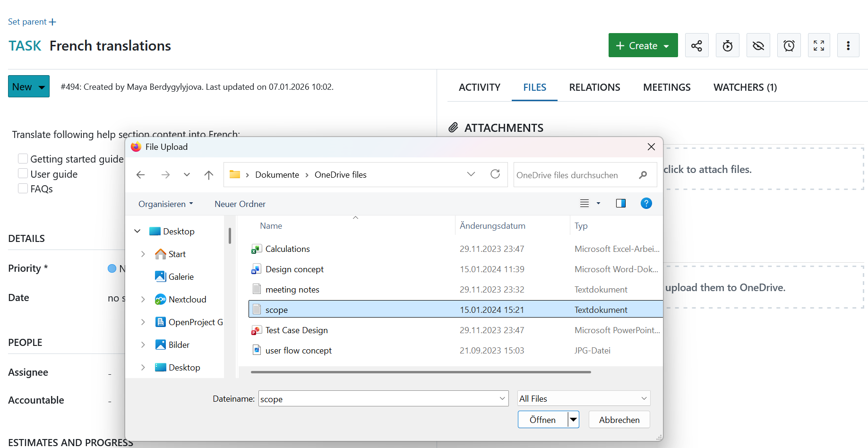Unwatch the work package via eye icon
This screenshot has height=448, width=868.
point(758,45)
